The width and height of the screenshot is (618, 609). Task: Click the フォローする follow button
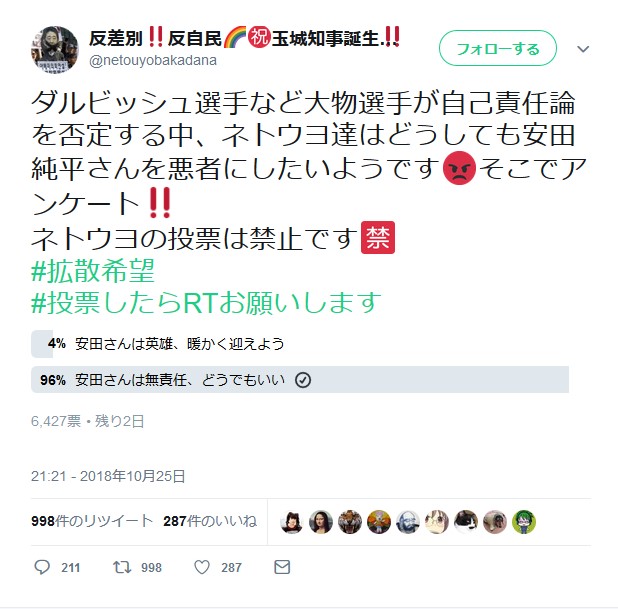click(498, 48)
